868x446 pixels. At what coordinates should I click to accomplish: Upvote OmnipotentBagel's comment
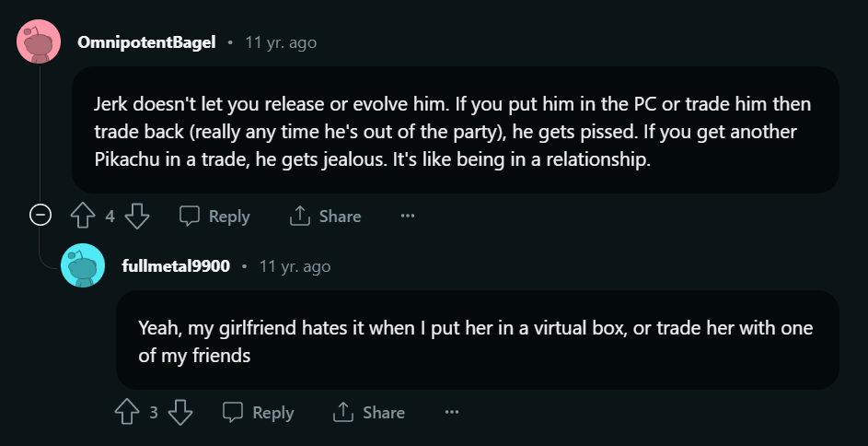[x=83, y=216]
